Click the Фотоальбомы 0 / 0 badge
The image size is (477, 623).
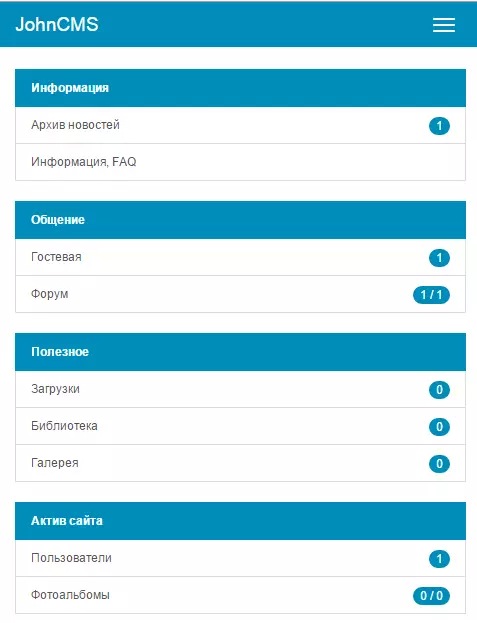[431, 596]
